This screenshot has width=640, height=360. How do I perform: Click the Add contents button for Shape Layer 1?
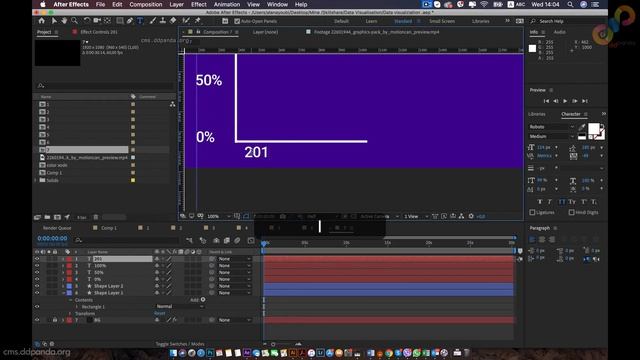click(x=203, y=300)
